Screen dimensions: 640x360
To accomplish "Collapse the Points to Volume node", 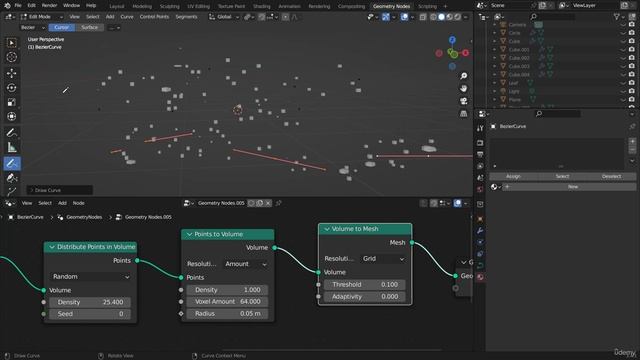I will point(189,234).
